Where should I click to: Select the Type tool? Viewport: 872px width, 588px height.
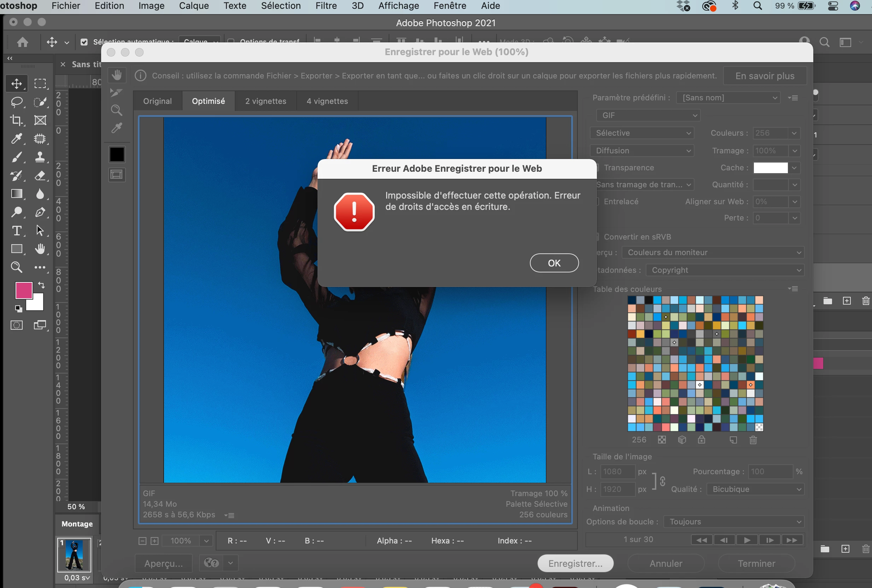16,231
